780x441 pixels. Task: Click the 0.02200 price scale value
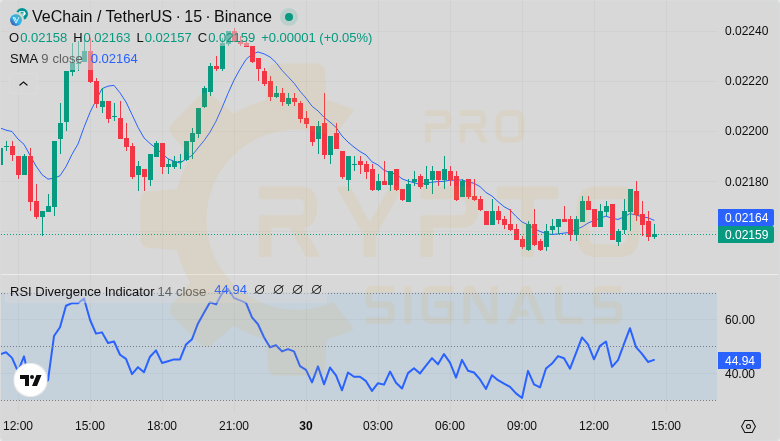point(746,131)
